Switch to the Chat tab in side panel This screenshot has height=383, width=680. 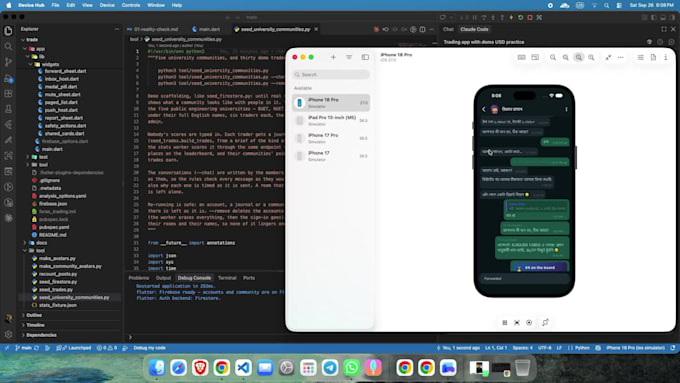click(x=448, y=29)
